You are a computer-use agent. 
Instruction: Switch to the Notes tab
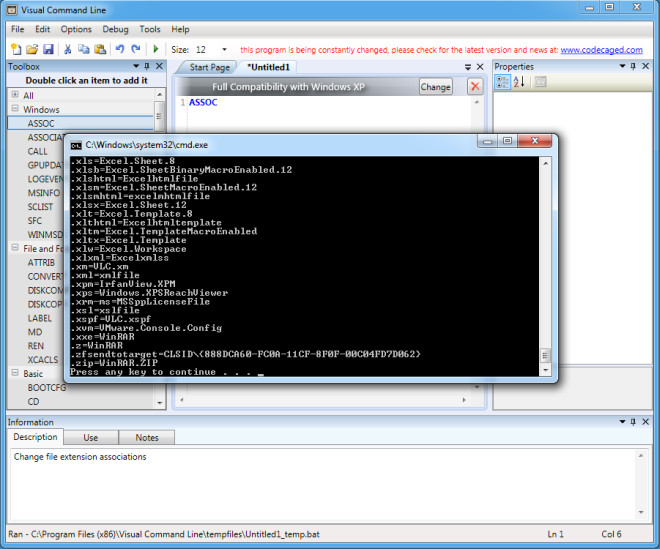pyautogui.click(x=147, y=437)
